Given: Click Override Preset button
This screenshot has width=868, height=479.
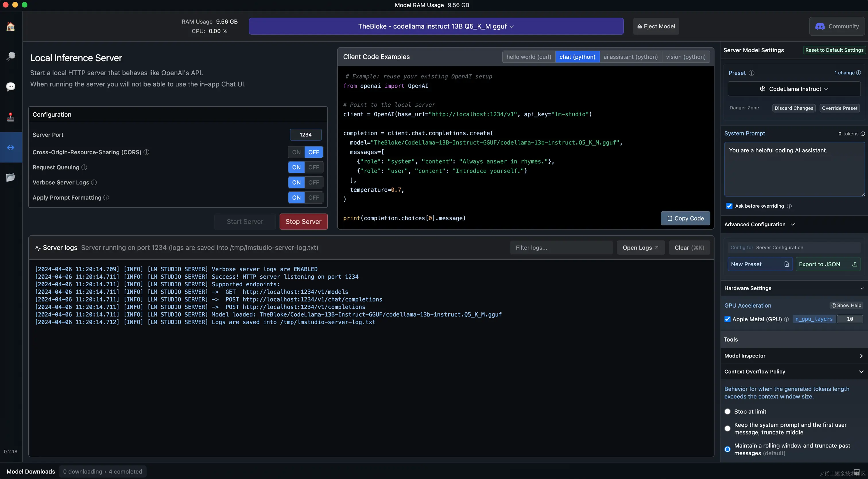Looking at the screenshot, I should [839, 108].
